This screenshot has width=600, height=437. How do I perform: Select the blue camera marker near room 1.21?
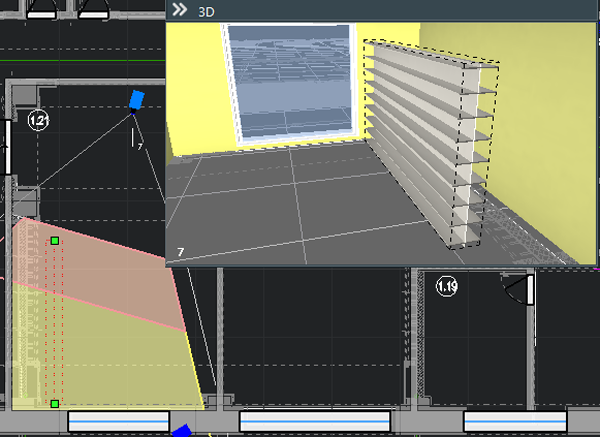point(137,99)
